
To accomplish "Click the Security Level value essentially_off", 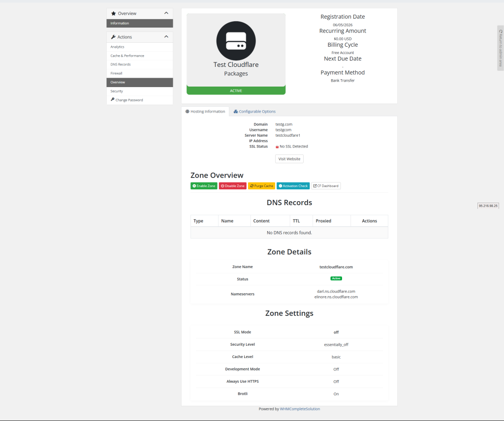I will point(336,345).
